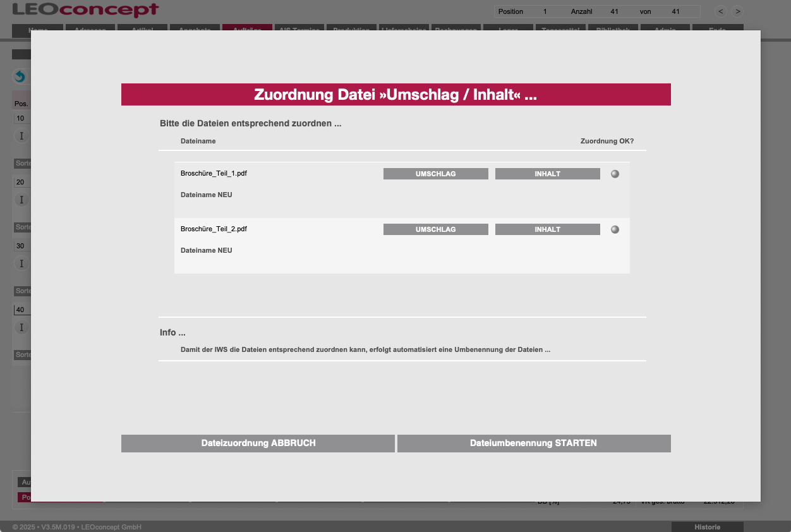Assign Broschüre_Teil_1.pdf as INHALT
Image resolution: width=791 pixels, height=532 pixels.
[547, 174]
